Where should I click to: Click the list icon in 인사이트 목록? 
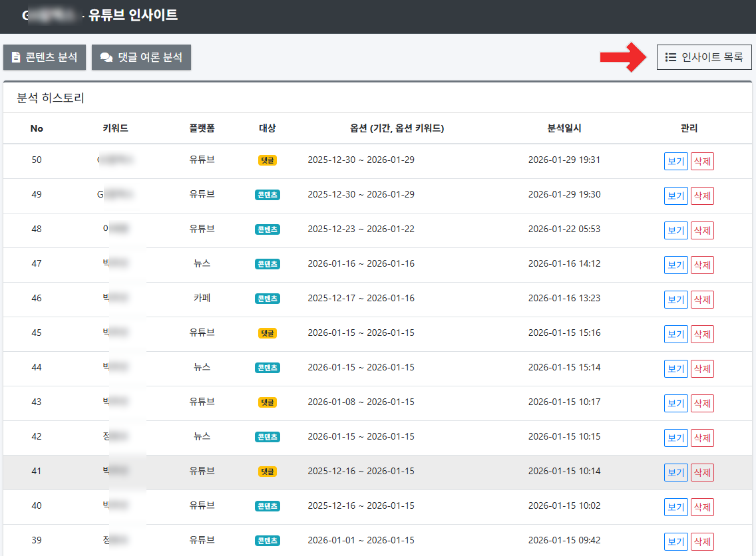click(671, 57)
